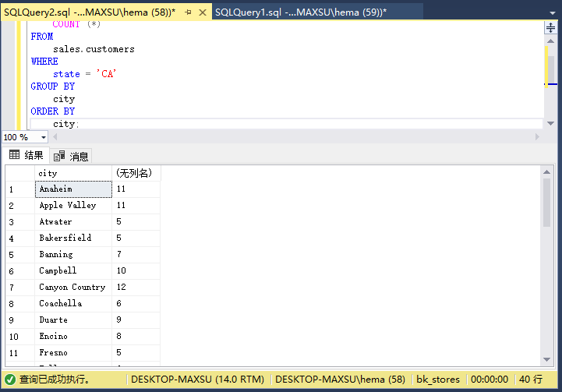Click the editor scroll up arrow
The width and height of the screenshot is (562, 392).
[550, 41]
